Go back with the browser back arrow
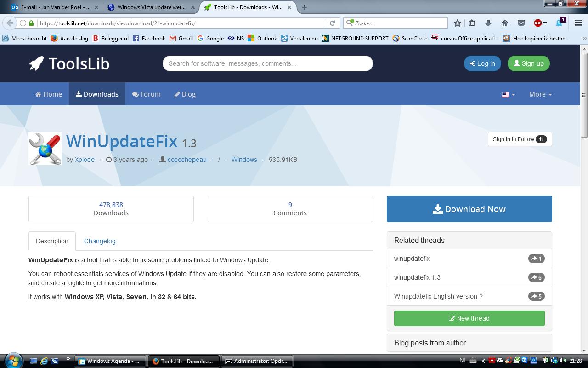588x368 pixels. (x=10, y=23)
